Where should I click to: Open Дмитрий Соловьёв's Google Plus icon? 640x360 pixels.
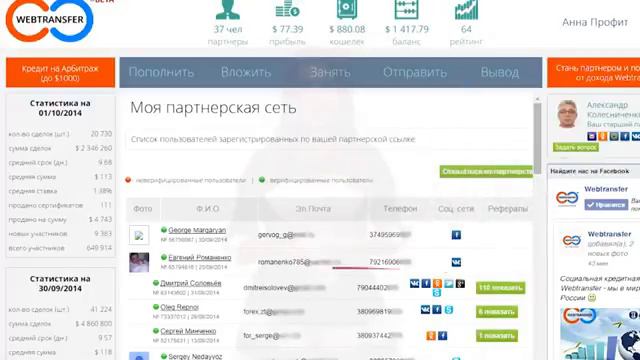pos(460,283)
